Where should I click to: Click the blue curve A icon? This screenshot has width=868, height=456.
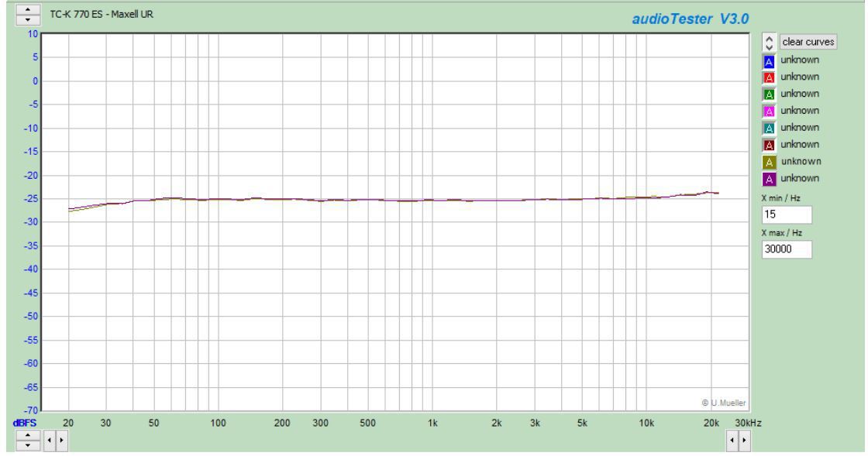(769, 60)
